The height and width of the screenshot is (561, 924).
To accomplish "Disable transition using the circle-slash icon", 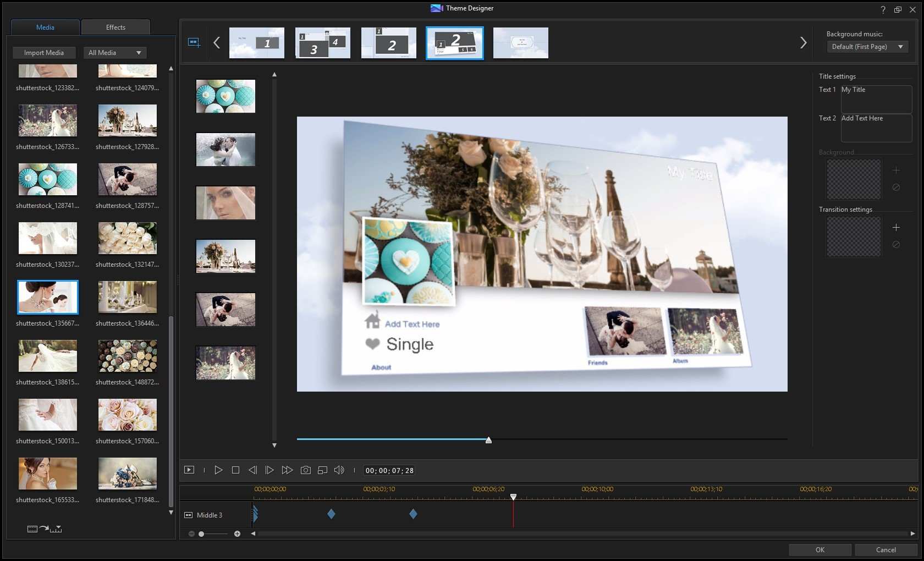I will [x=896, y=245].
